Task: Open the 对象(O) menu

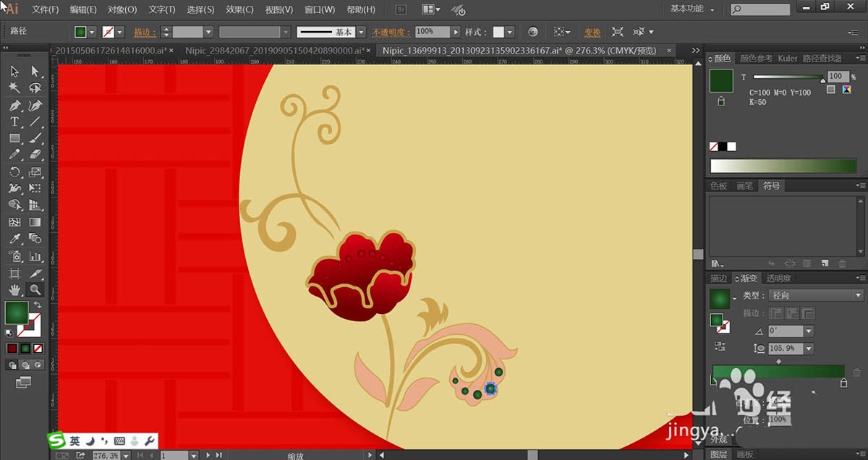Action: coord(122,9)
